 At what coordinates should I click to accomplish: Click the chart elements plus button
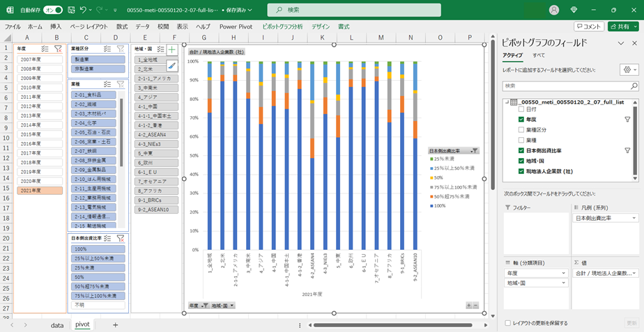[x=171, y=50]
